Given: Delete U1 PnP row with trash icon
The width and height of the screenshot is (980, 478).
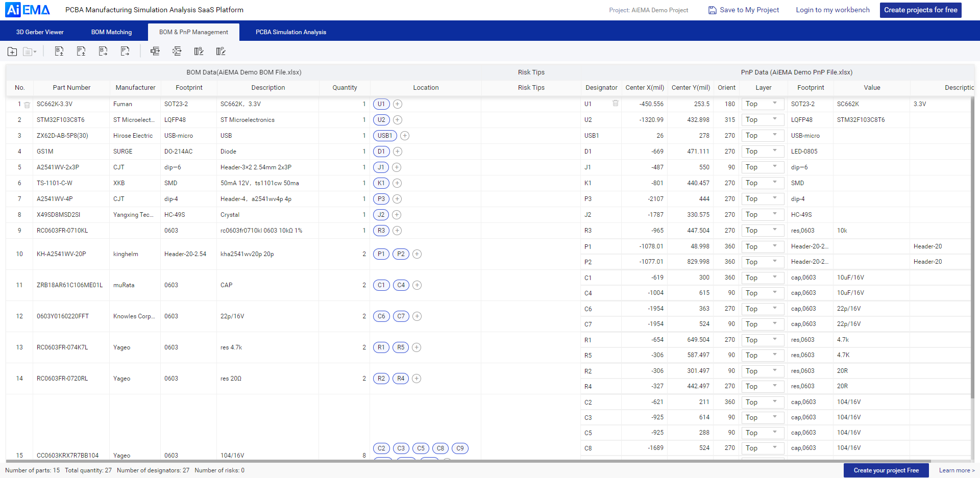Looking at the screenshot, I should point(616,104).
